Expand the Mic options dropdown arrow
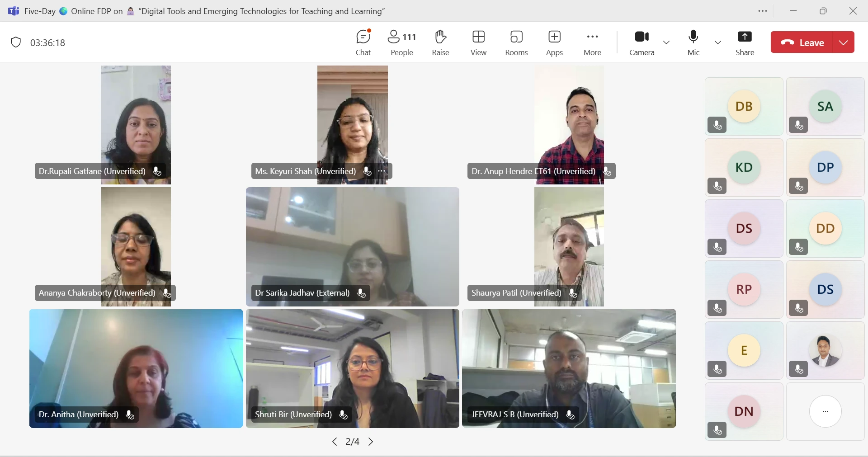This screenshot has height=457, width=868. [718, 42]
